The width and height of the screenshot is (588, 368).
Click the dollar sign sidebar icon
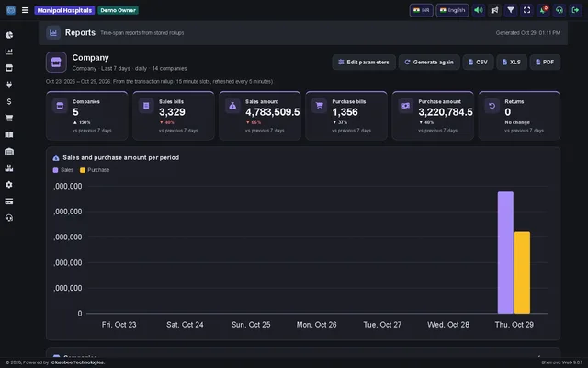(9, 101)
